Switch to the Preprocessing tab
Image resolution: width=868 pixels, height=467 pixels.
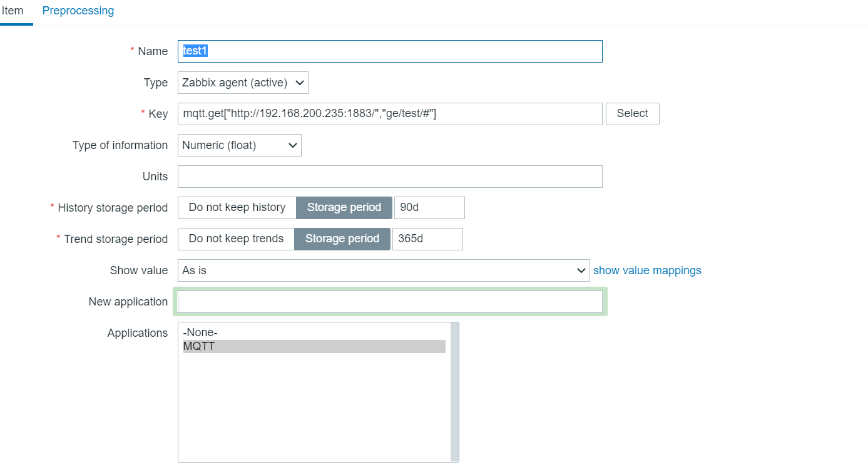pos(78,11)
